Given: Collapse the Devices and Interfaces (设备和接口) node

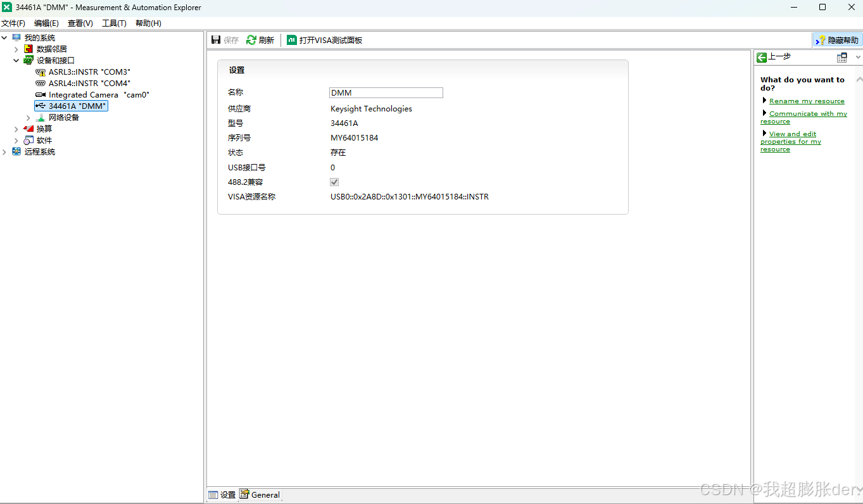Looking at the screenshot, I should [x=16, y=61].
